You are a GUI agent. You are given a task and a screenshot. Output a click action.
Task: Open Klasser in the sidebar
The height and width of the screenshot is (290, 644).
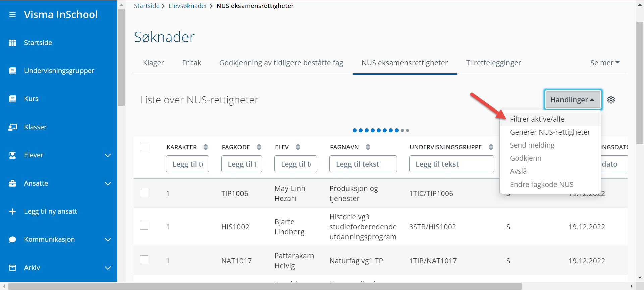(35, 127)
